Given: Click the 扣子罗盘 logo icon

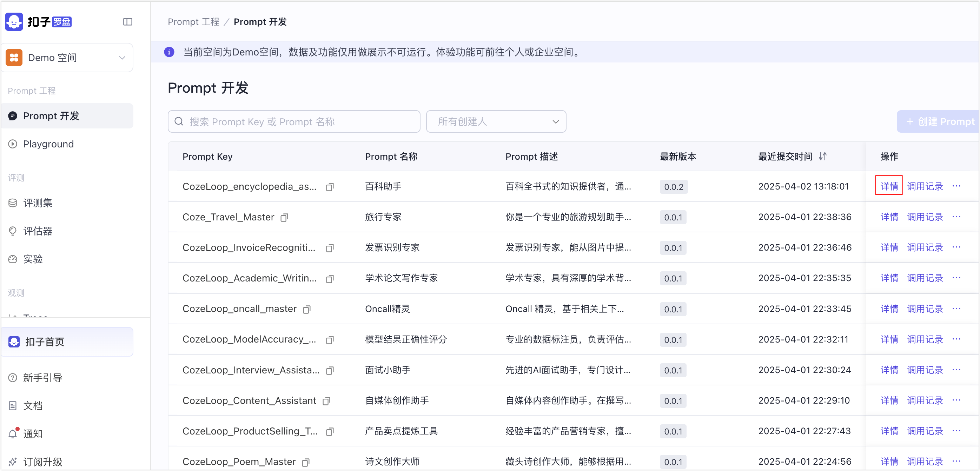Looking at the screenshot, I should [x=14, y=22].
